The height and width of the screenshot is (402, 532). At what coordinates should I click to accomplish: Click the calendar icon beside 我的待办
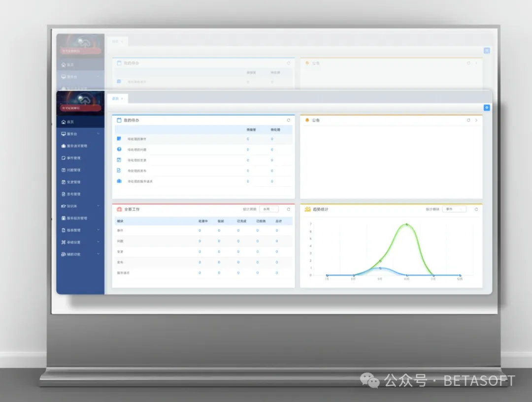pos(119,120)
